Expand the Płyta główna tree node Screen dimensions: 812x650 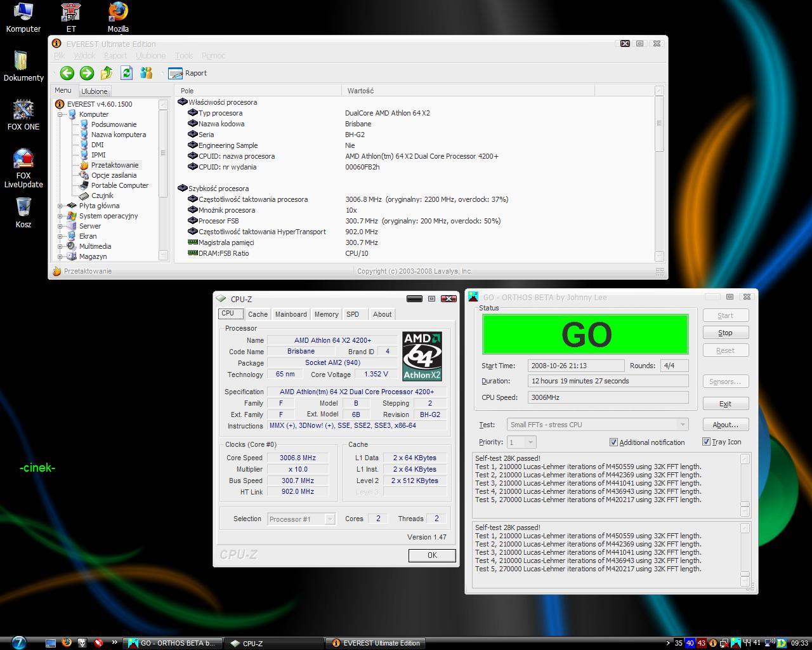60,206
